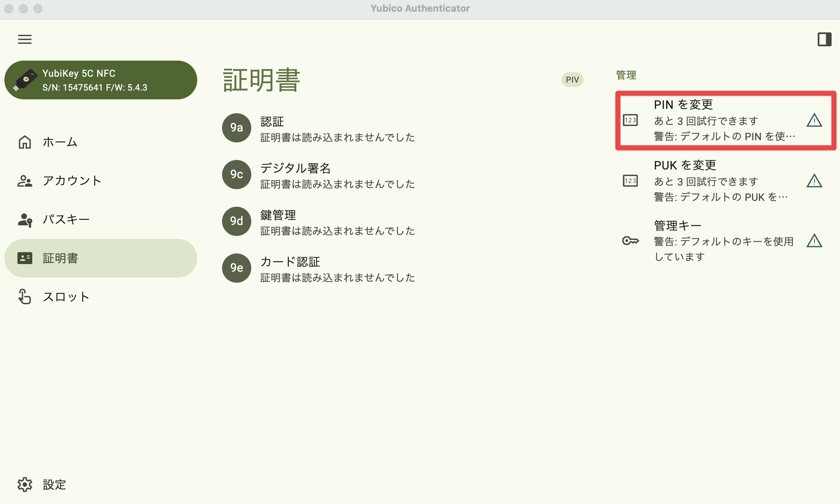Open 管理キー action

726,241
